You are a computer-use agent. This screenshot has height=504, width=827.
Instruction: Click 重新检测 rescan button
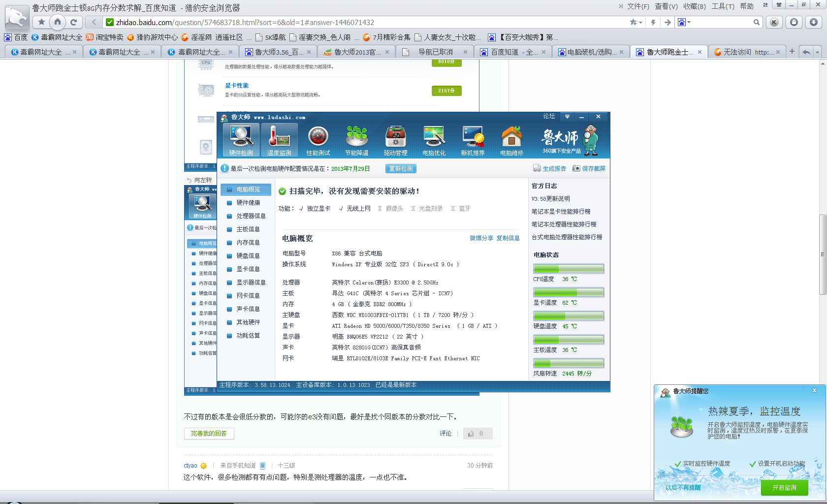(x=401, y=168)
